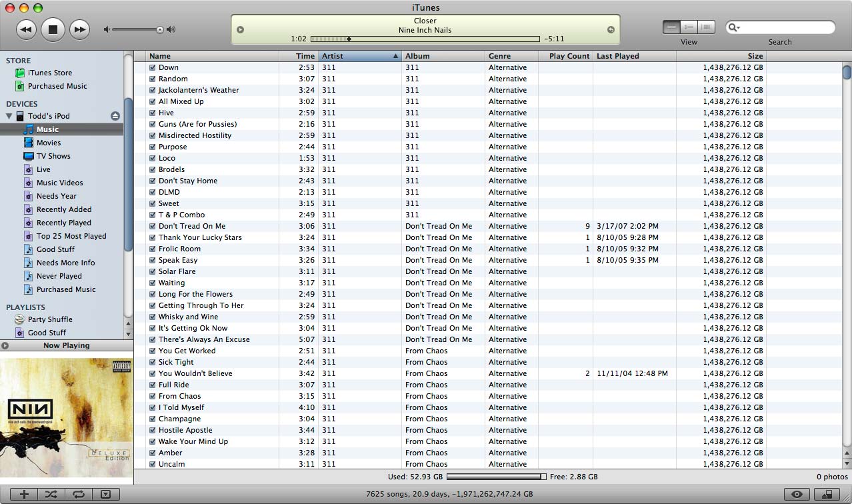Click the iPod capacity usage bar
Image resolution: width=852 pixels, height=504 pixels.
pyautogui.click(x=496, y=477)
